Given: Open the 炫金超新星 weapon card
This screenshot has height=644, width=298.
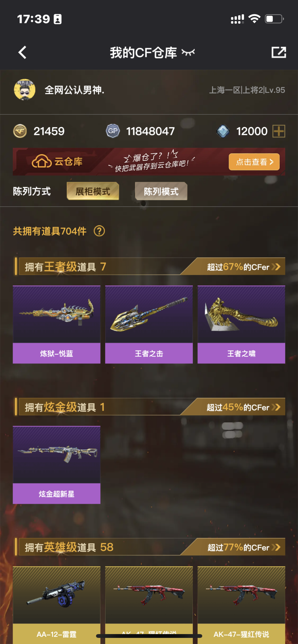Looking at the screenshot, I should tap(57, 465).
